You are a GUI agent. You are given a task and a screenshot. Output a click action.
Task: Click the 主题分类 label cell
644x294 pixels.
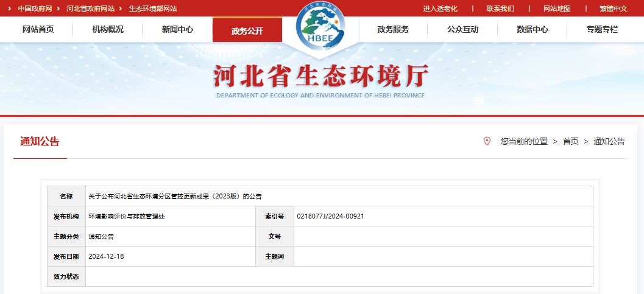[66, 237]
